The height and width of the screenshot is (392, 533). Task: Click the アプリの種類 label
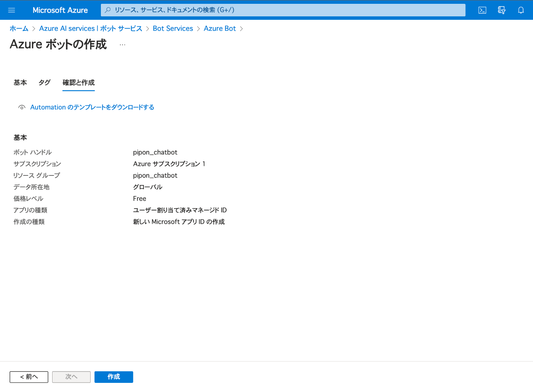point(30,210)
